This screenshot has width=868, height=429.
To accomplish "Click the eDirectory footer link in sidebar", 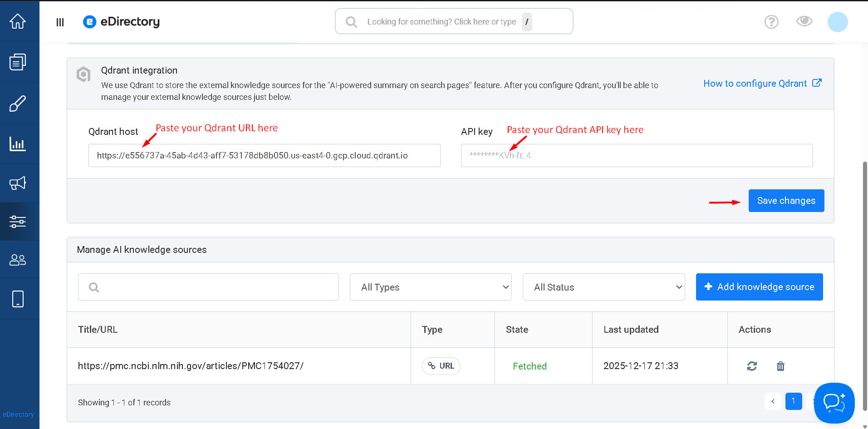I will pos(18,414).
